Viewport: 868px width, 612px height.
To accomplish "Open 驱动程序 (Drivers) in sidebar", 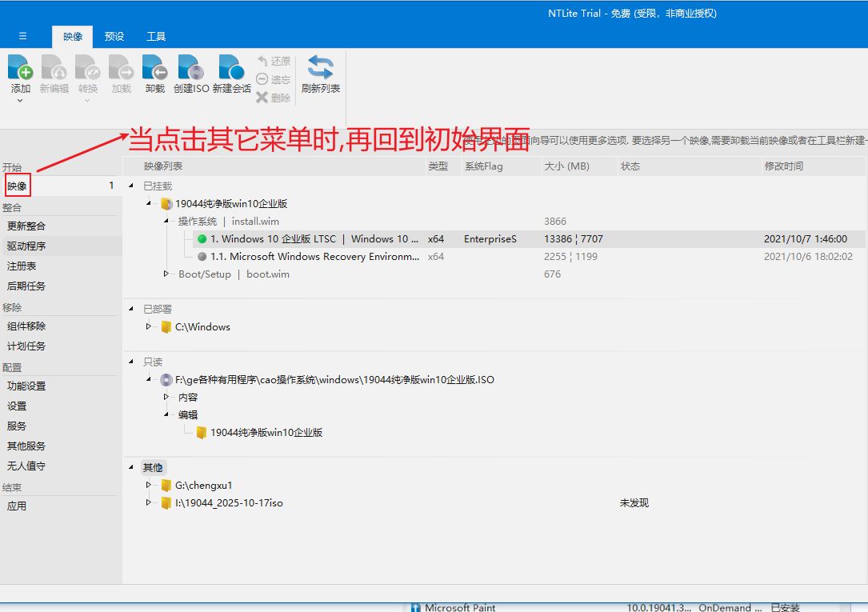I will point(26,246).
